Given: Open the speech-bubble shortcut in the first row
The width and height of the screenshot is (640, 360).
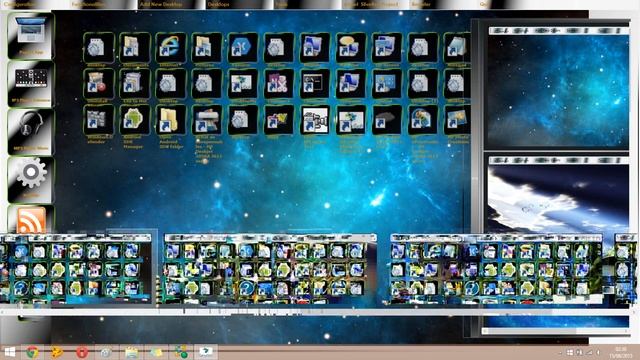Looking at the screenshot, I should point(350,48).
